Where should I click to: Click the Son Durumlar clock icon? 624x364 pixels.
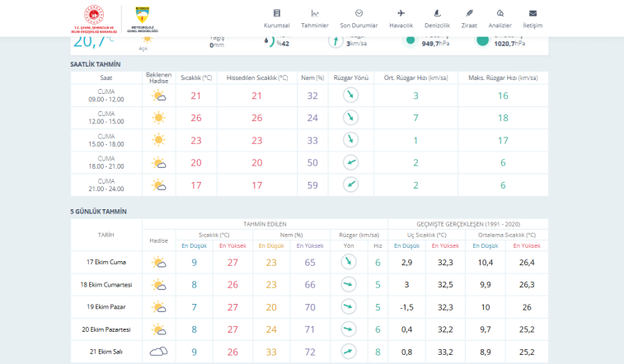point(359,13)
